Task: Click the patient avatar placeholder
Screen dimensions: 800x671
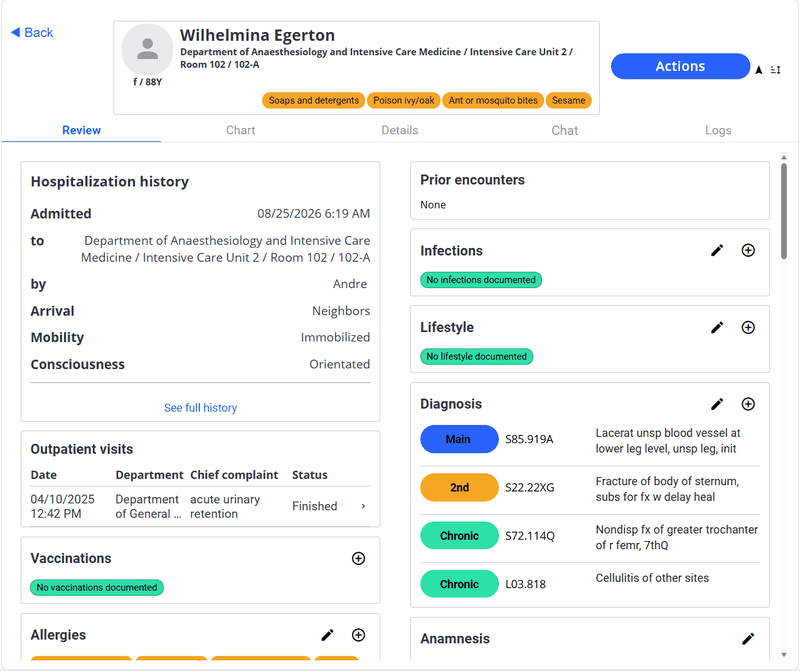Action: point(147,49)
